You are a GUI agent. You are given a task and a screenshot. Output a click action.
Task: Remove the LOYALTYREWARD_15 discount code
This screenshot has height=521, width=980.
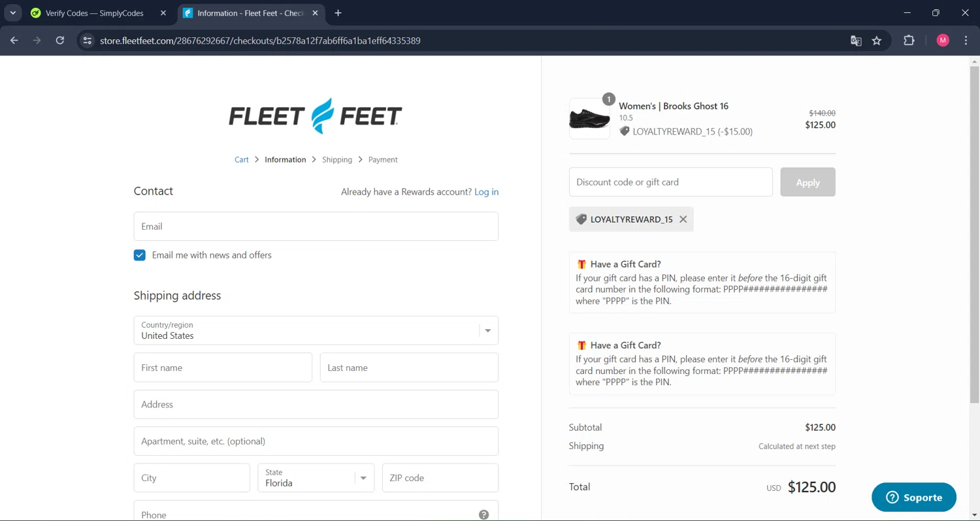683,219
